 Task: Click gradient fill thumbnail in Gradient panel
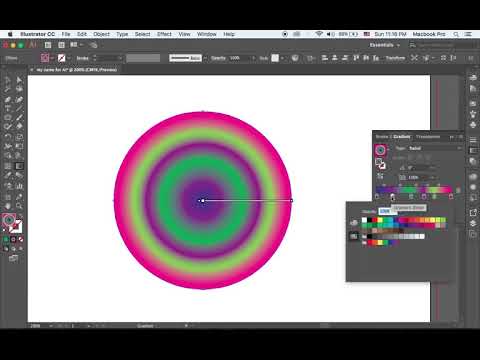pyautogui.click(x=380, y=150)
